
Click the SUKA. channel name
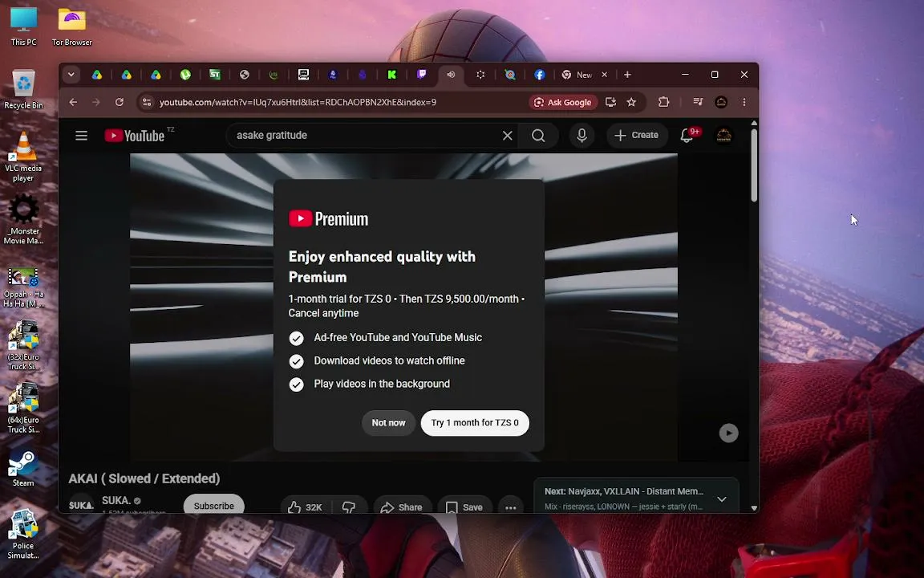point(116,500)
